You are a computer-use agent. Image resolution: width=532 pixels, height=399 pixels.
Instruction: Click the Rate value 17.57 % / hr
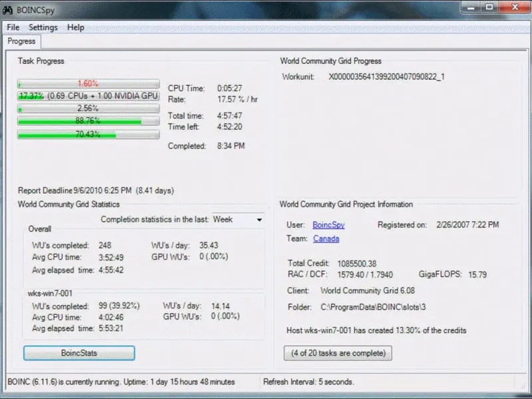pos(237,99)
